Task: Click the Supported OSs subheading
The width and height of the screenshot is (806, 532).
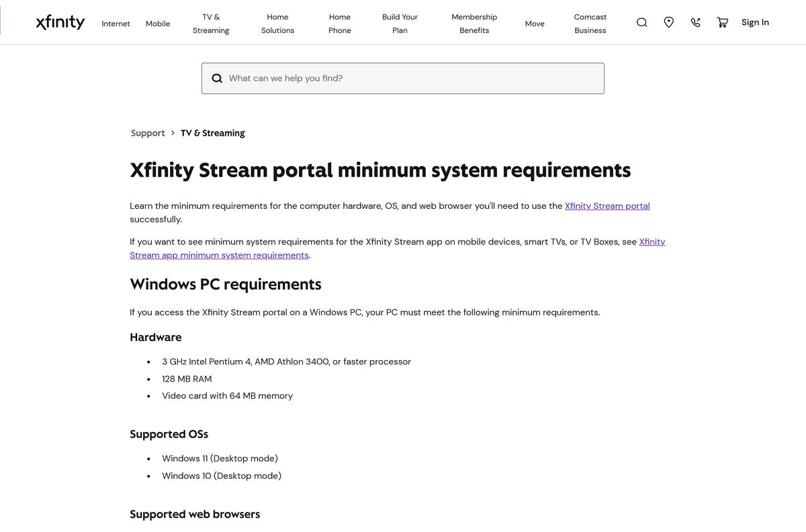Action: pos(169,435)
